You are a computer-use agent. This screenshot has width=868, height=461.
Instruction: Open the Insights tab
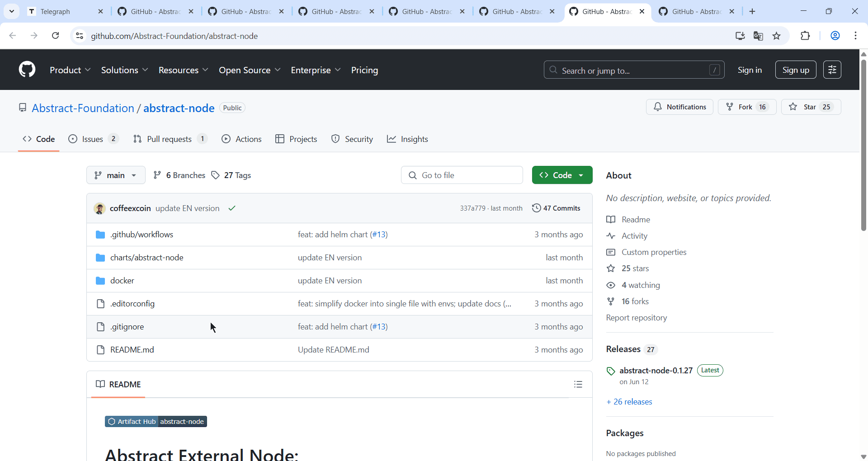tap(407, 139)
